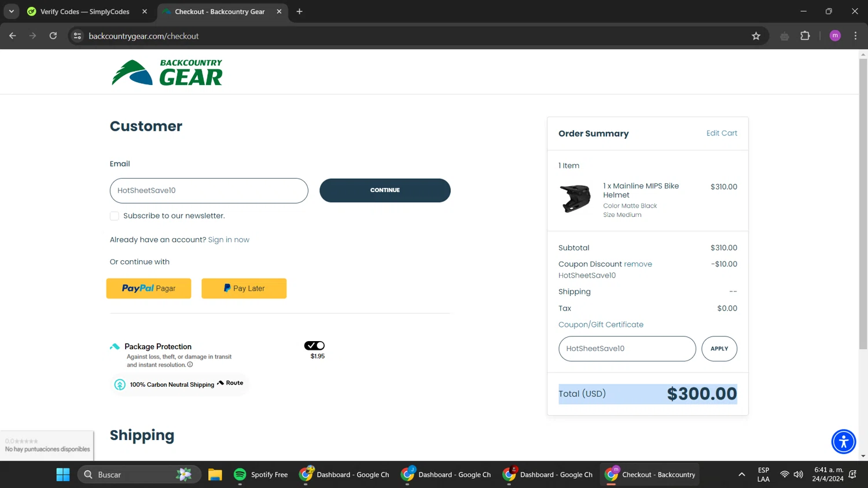Toggle the Package Protection switch
868x488 pixels.
[x=314, y=346]
